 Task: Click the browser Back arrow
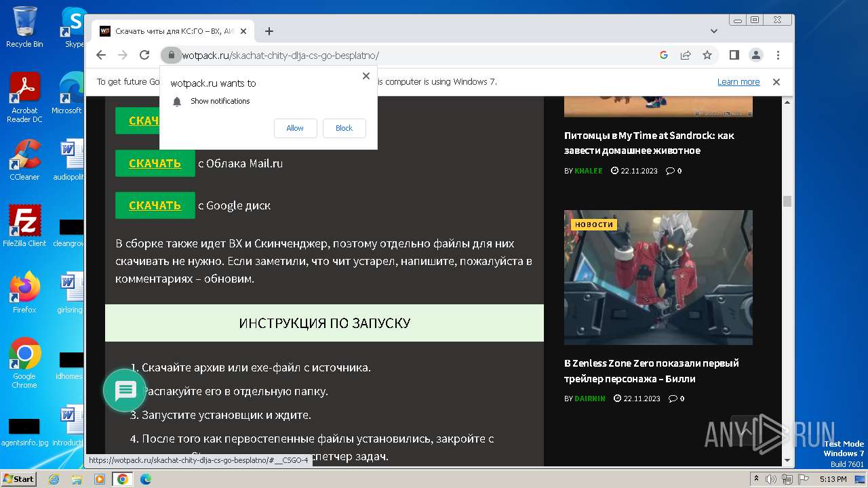point(101,55)
